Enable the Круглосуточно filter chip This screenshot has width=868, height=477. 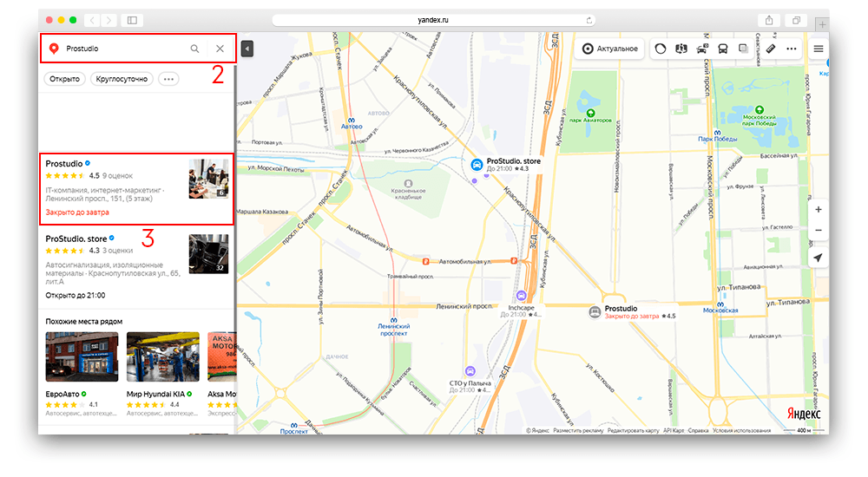click(122, 79)
